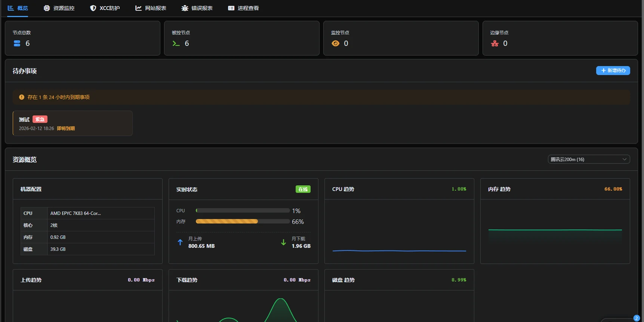Click the 紧急 priority tag

point(40,119)
